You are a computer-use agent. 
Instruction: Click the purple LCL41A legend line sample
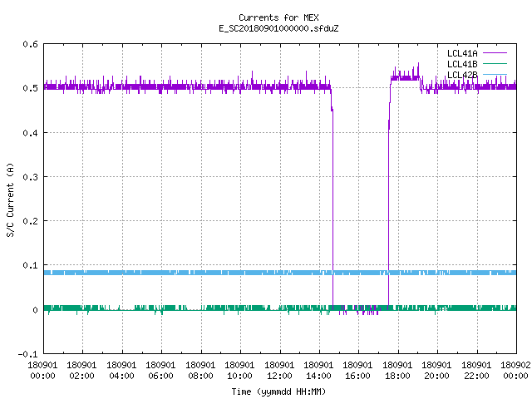(x=495, y=53)
